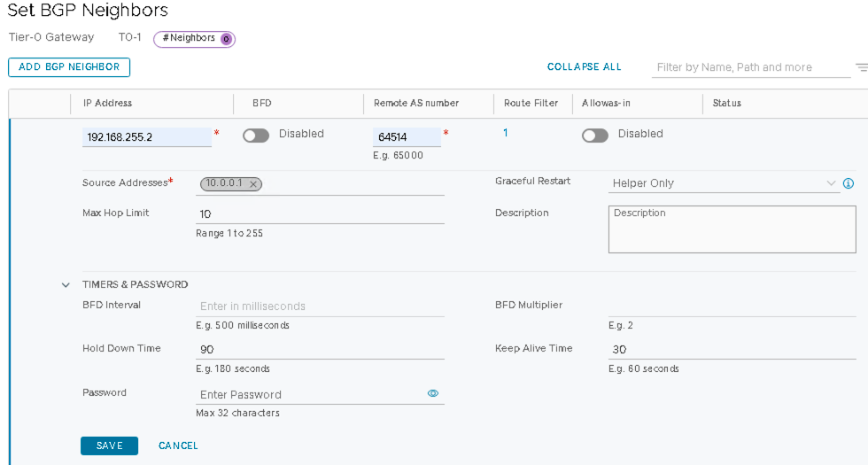Click the Filter by Name search box
Screen dimensions: 868x465
tap(750, 67)
